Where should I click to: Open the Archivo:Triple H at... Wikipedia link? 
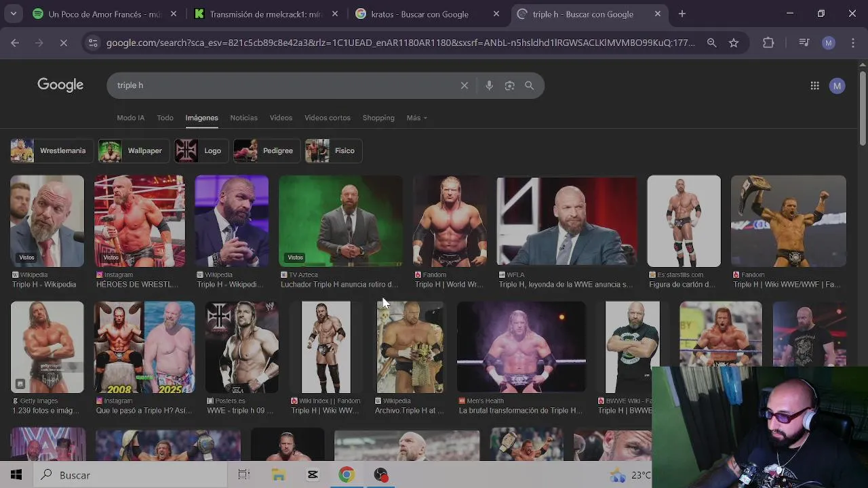click(410, 411)
